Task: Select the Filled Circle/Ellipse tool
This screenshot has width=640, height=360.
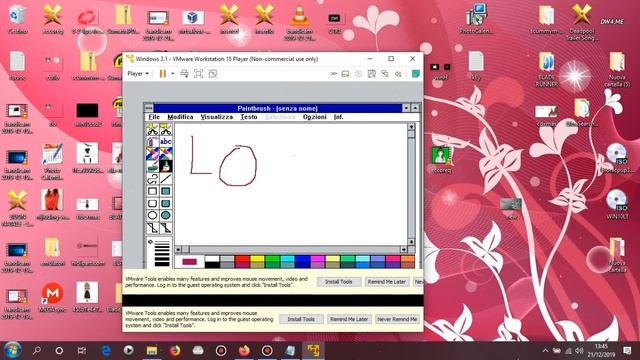Action: (165, 215)
